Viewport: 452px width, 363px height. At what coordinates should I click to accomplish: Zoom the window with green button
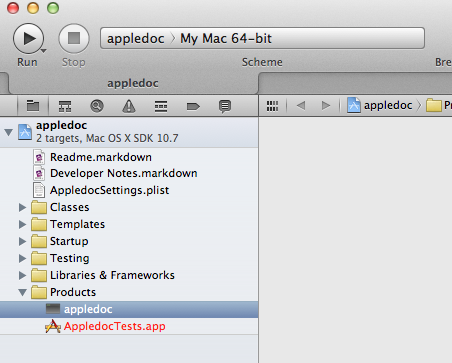tap(53, 8)
